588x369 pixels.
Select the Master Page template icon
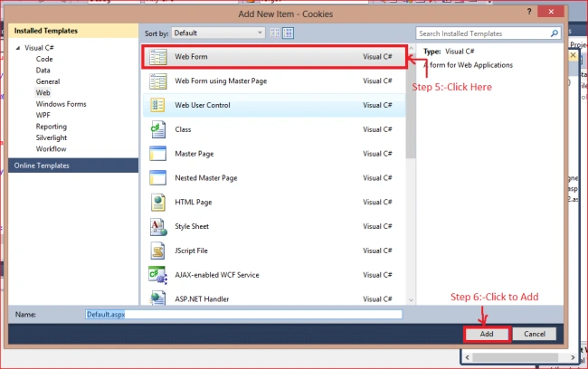click(x=158, y=154)
